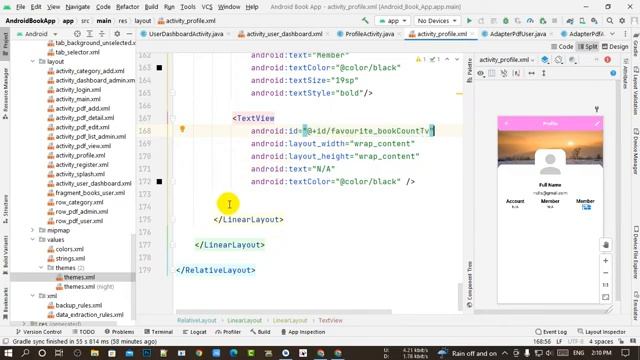This screenshot has height=360, width=640.
Task: Open the VCS menu
Action: pyautogui.click(x=207, y=7)
